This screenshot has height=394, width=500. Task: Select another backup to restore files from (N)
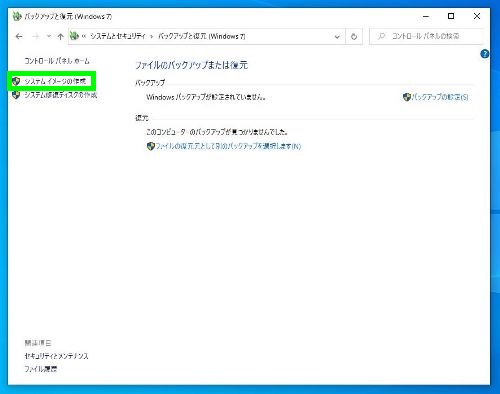point(228,146)
